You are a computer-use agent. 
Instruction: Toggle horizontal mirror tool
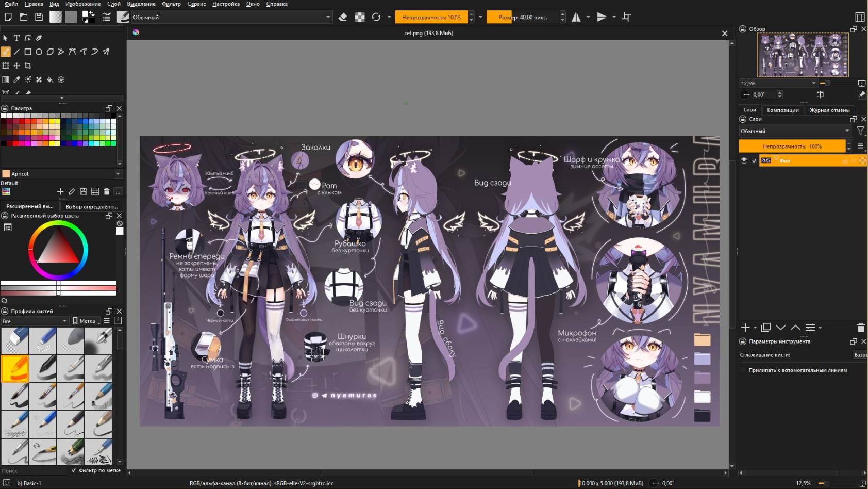pyautogui.click(x=576, y=17)
